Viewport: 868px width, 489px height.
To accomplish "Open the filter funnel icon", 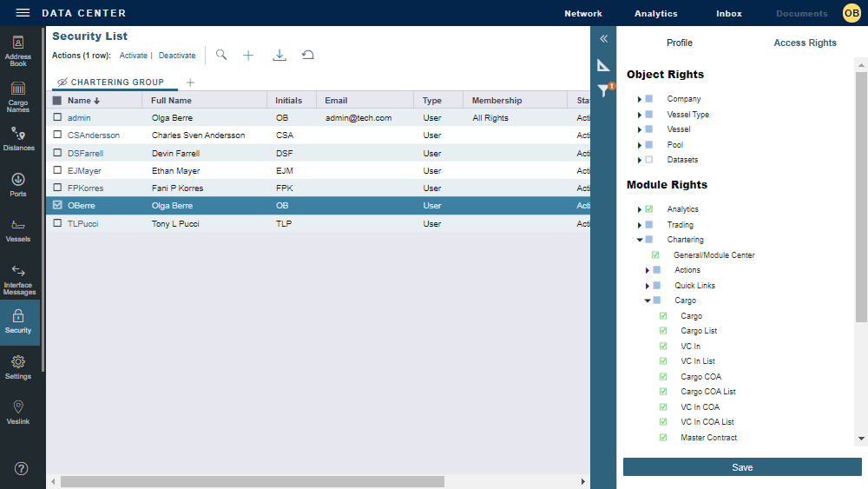I will coord(603,90).
